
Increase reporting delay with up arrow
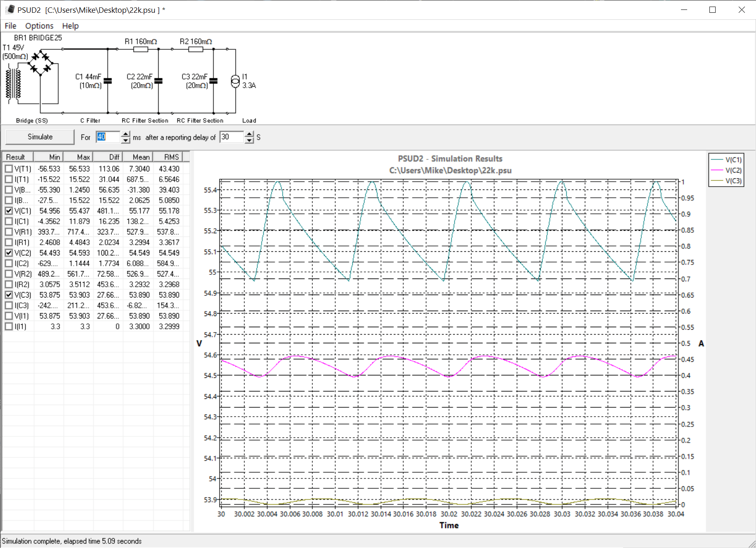pyautogui.click(x=249, y=134)
